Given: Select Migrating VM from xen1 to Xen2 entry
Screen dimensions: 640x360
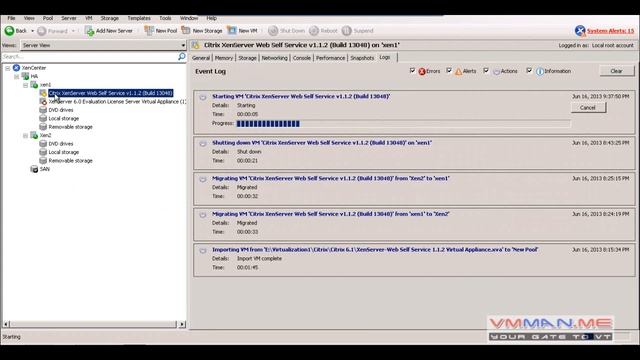Looking at the screenshot, I should (x=414, y=223).
